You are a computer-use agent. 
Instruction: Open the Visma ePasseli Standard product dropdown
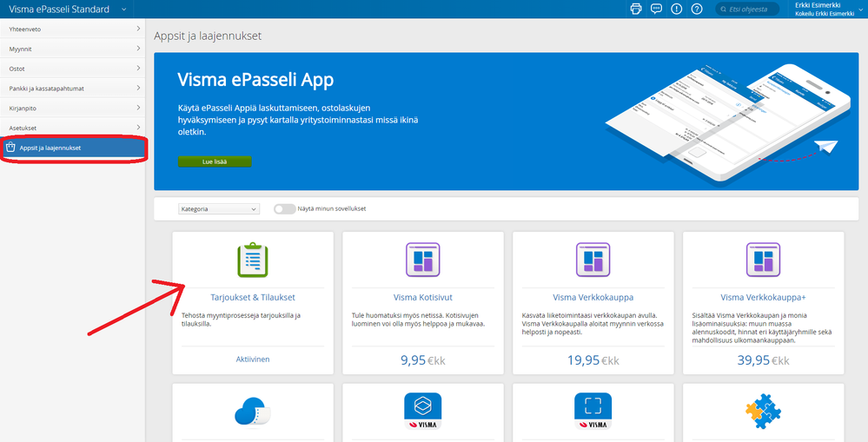pos(68,10)
